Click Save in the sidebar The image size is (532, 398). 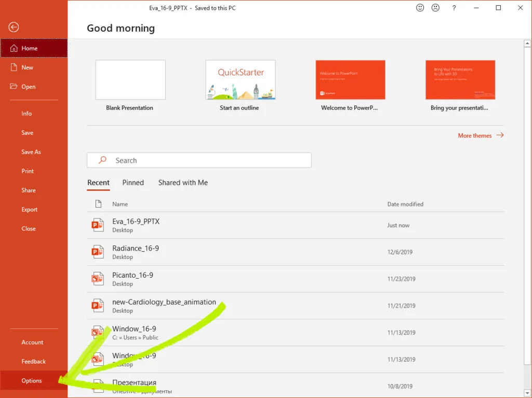27,132
